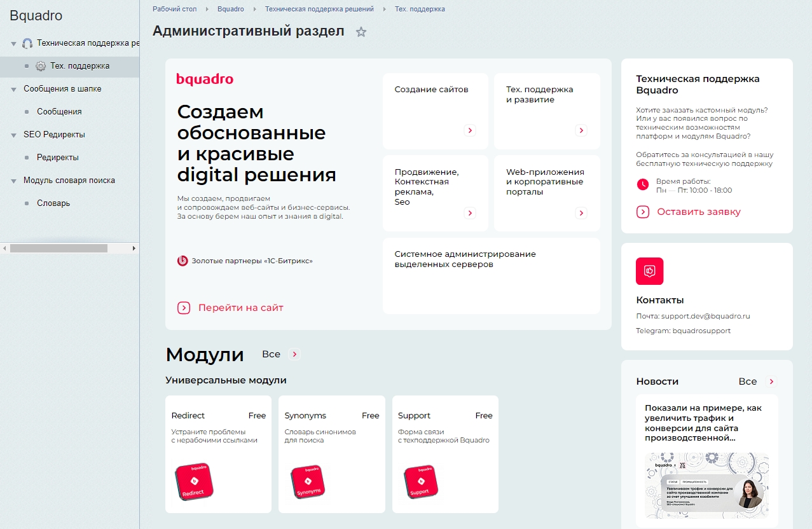Viewport: 812px width, 529px height.
Task: Open Редиректы in the sidebar
Action: (x=58, y=158)
